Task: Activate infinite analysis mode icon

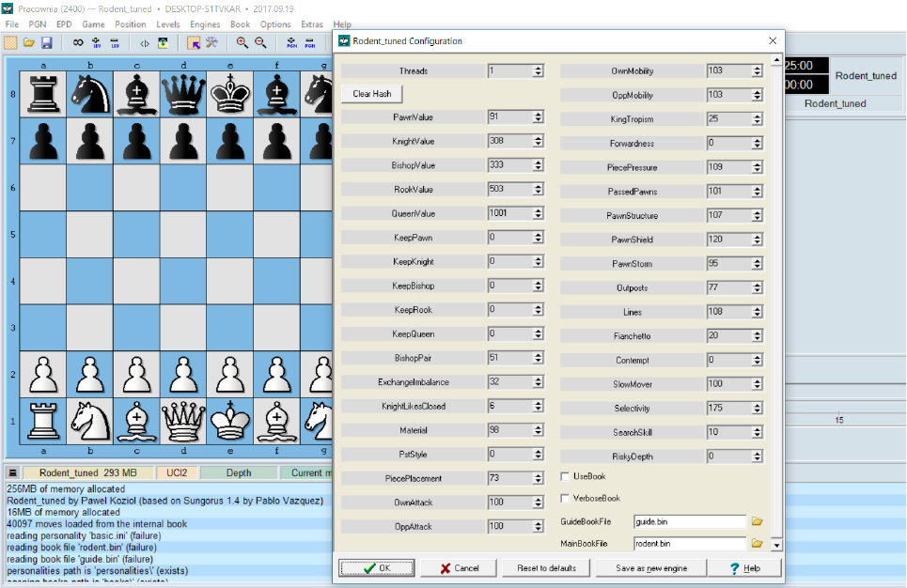Action: pyautogui.click(x=77, y=43)
